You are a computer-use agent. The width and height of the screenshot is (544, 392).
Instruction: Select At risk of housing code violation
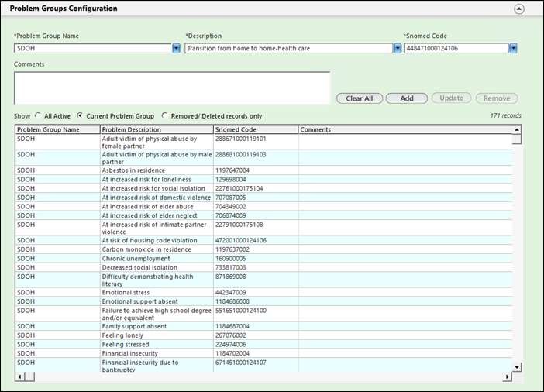pyautogui.click(x=263, y=240)
